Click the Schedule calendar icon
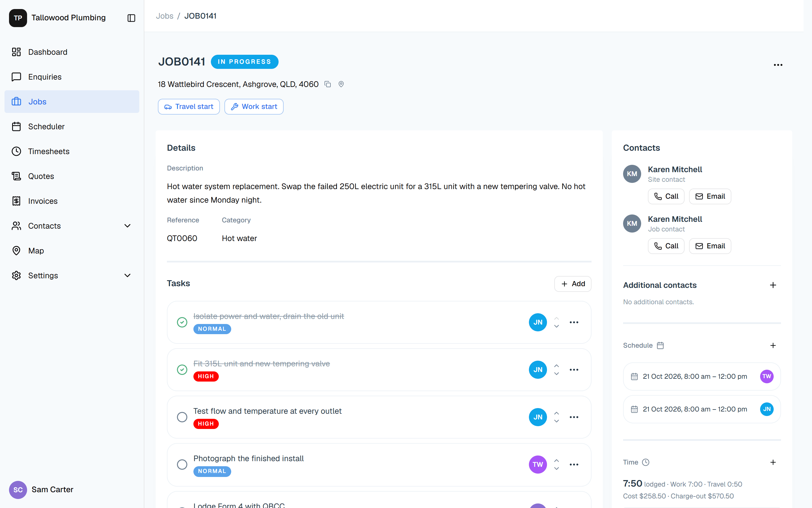Screen dimensions: 812x508 coord(660,345)
